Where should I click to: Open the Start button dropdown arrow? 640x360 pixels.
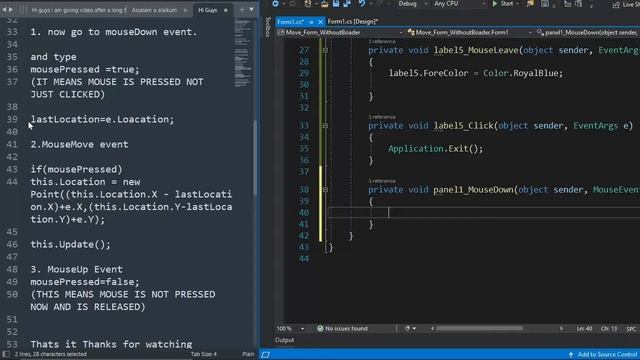[x=517, y=4]
